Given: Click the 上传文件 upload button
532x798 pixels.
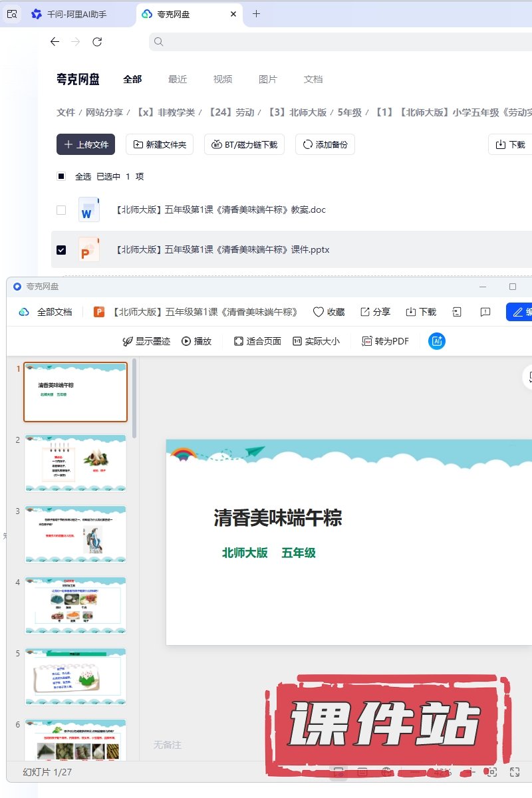Looking at the screenshot, I should point(86,144).
